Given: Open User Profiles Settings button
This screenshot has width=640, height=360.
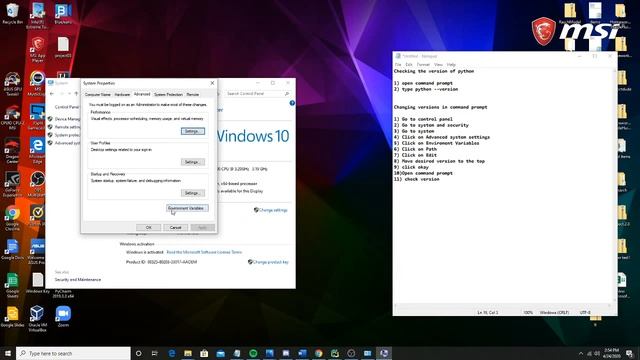Looking at the screenshot, I should 193,162.
